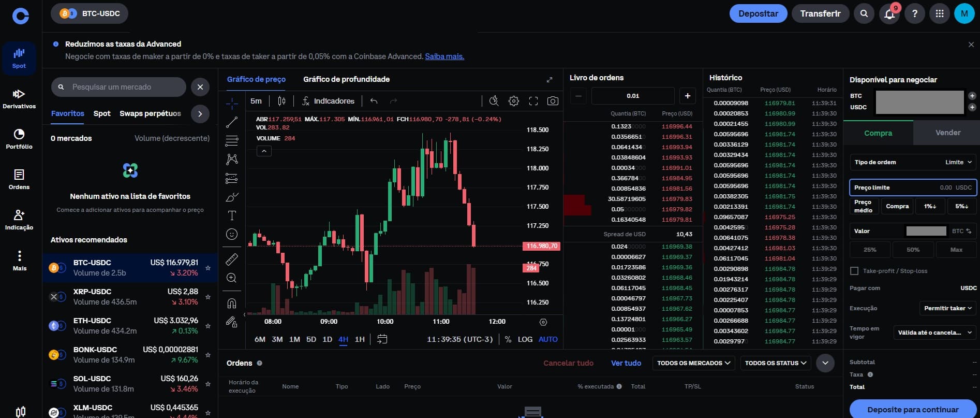Favorite ETH-USDC with star
Viewport: 980px width, 418px height.
208,326
